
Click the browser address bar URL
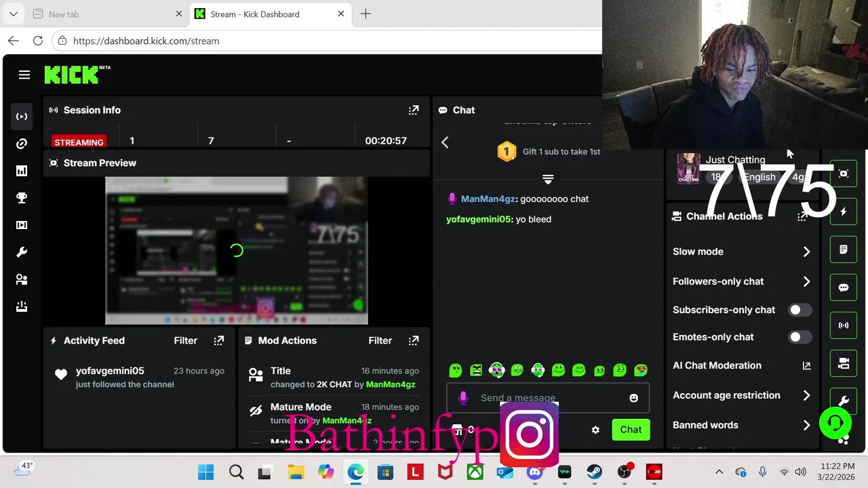[146, 41]
